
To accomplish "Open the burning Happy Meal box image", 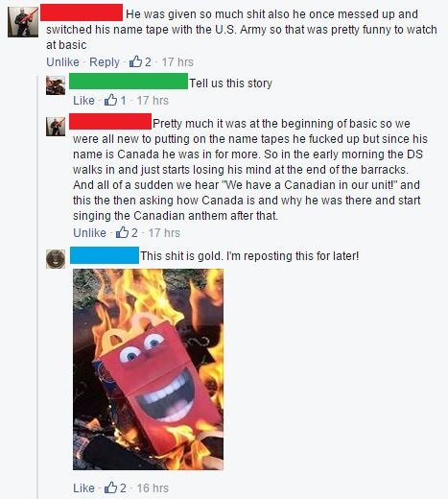I will 148,369.
